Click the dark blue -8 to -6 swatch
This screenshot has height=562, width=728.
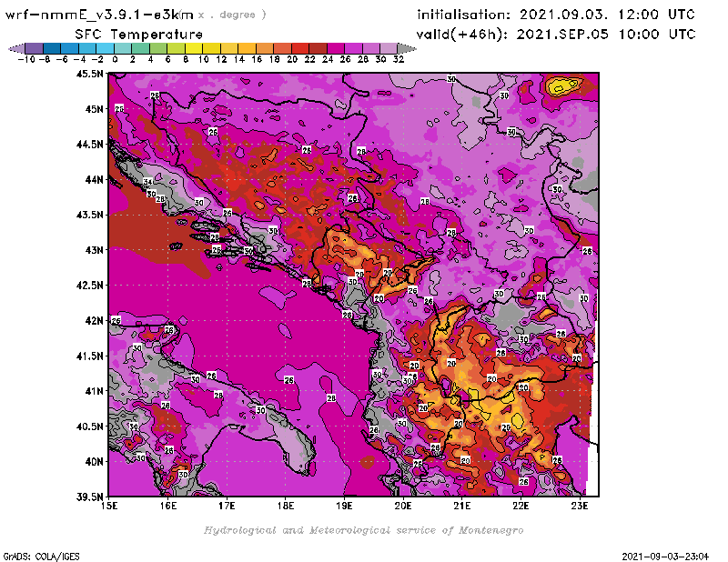pos(52,49)
